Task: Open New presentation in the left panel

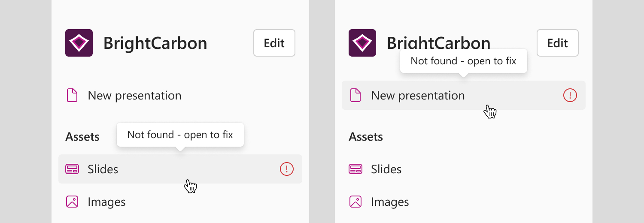Action: point(134,95)
